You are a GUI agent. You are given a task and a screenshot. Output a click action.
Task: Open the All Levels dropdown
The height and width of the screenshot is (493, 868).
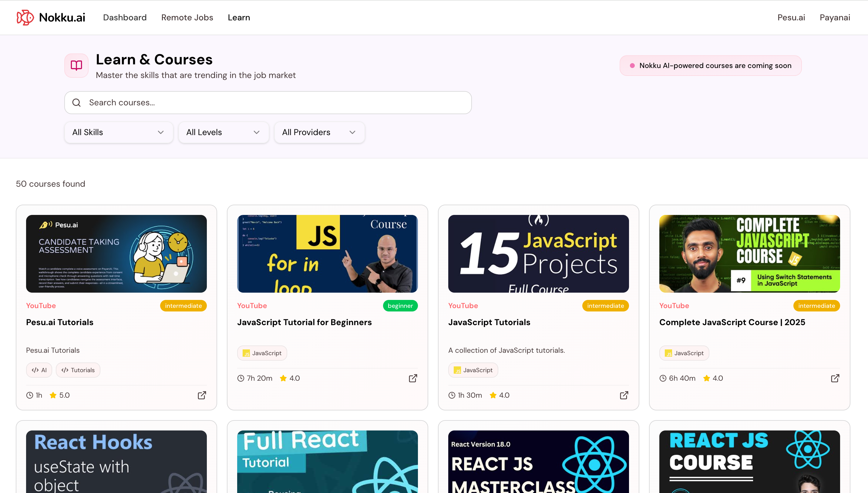pyautogui.click(x=224, y=132)
